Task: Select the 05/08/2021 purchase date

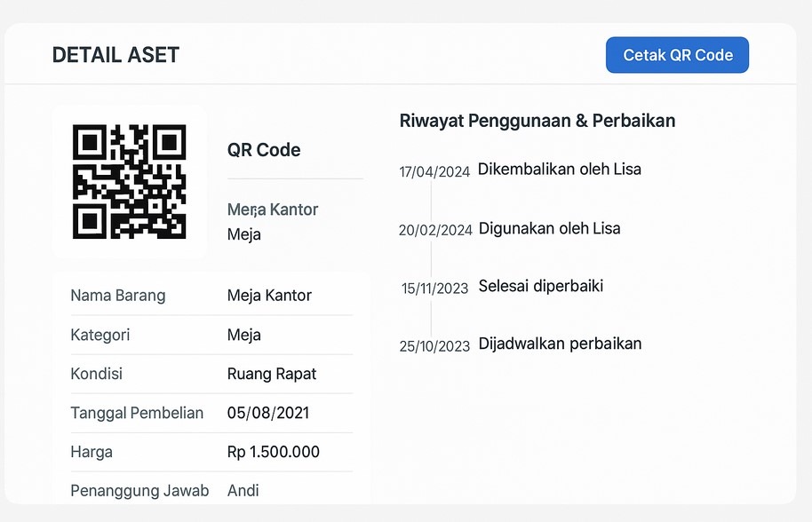Action: coord(268,413)
